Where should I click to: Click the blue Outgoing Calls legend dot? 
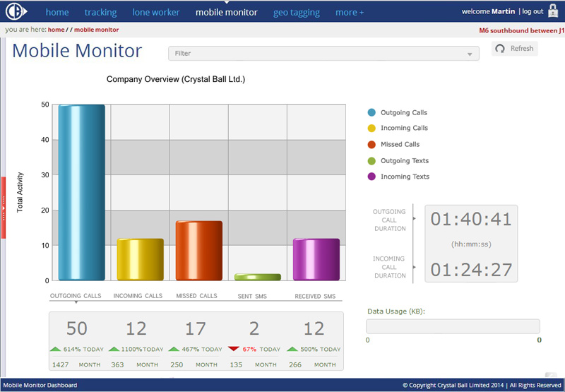click(371, 112)
